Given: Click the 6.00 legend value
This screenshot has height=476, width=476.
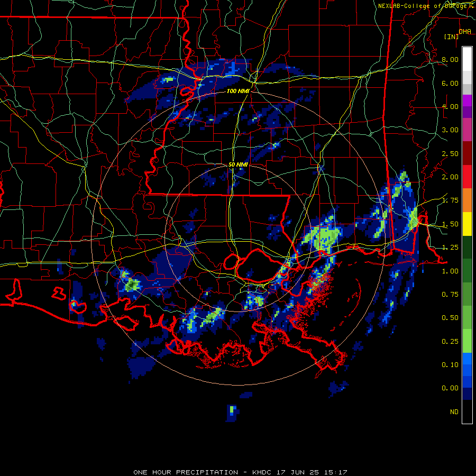Looking at the screenshot, I should coord(450,83).
